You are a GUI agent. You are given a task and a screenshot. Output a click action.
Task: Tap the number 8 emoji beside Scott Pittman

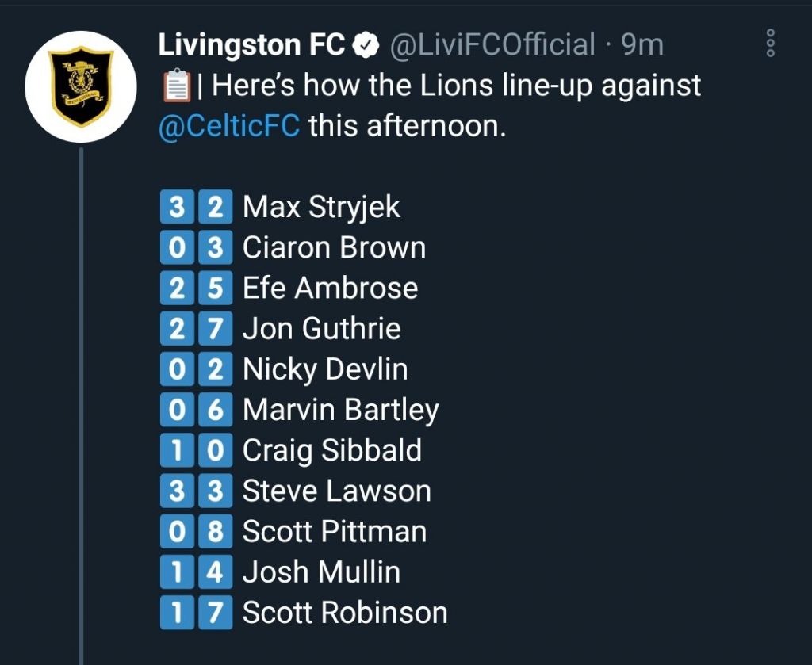[x=216, y=531]
